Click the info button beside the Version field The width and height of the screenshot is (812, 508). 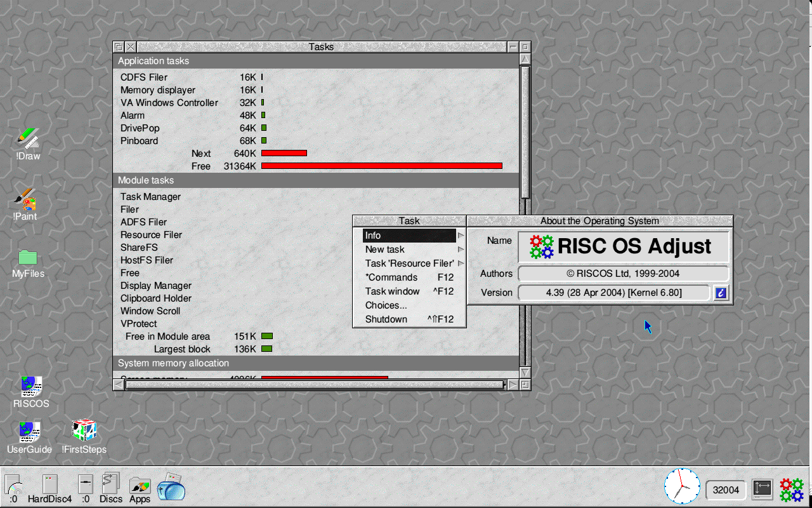tap(721, 293)
